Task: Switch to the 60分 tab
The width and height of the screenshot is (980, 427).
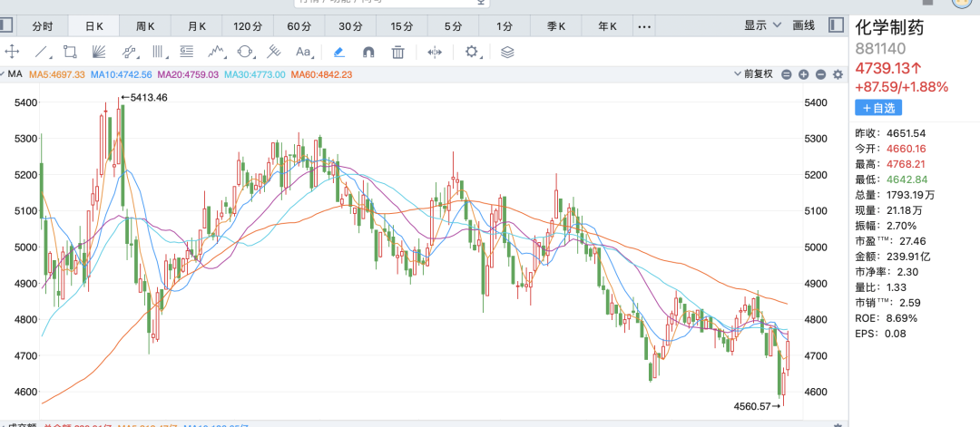Action: click(x=299, y=26)
